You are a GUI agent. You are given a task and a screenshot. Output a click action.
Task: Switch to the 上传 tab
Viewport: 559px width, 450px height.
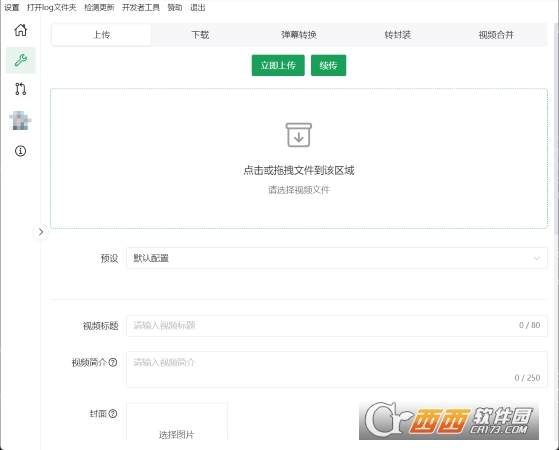(x=101, y=35)
